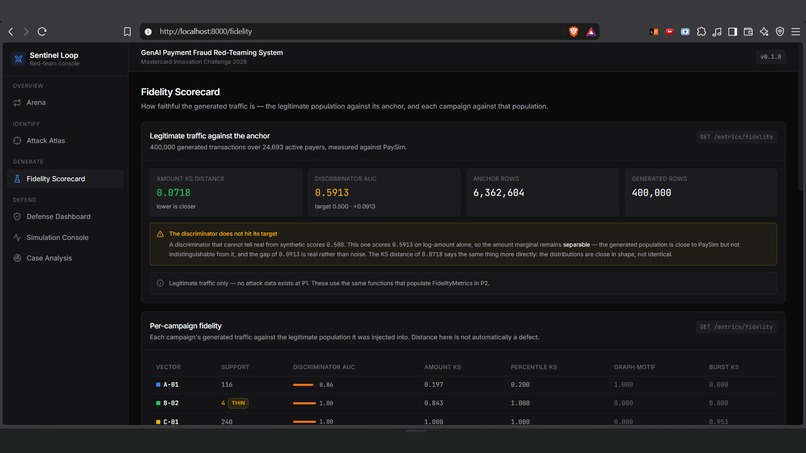Click the Fidelity Scorecard page heading
The image size is (806, 453).
click(x=180, y=92)
